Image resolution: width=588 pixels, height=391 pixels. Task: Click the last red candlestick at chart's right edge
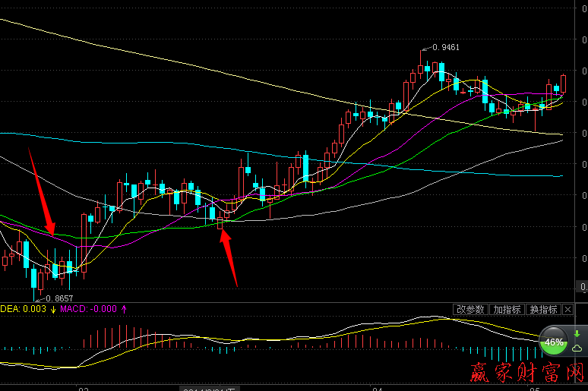[564, 84]
